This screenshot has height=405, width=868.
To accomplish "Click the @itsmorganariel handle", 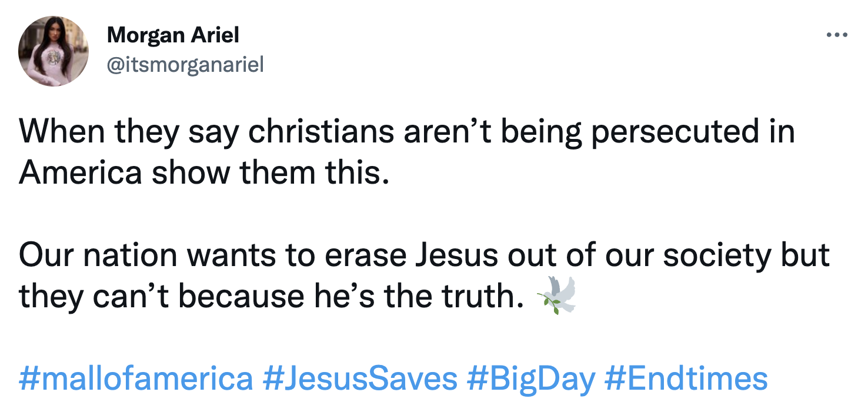I will point(185,65).
